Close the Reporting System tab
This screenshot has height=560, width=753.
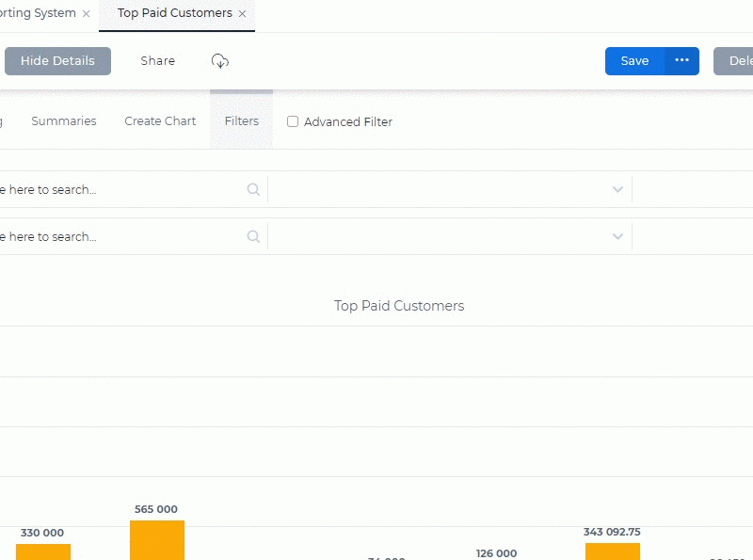(86, 14)
